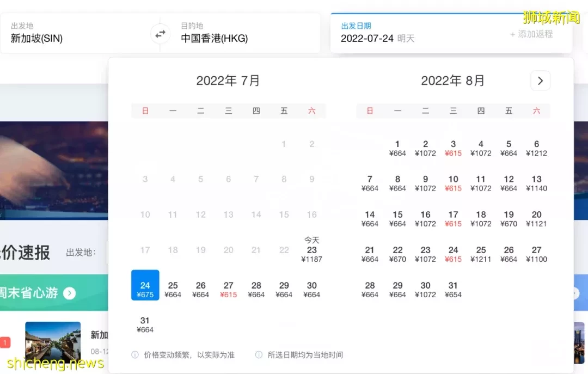588x374 pixels.
Task: Select August 6 priced ¥1212
Action: pos(536,148)
